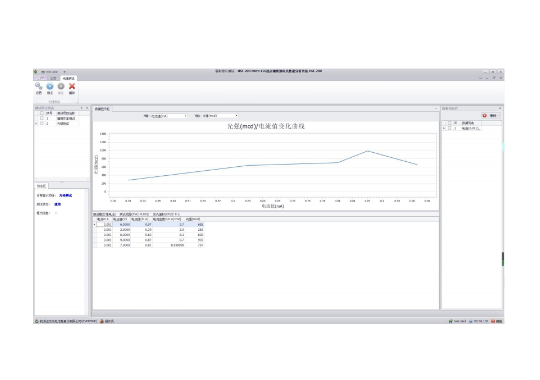This screenshot has width=540, height=380.
Task: Click the blue circular start test icon
Action: [x=50, y=86]
